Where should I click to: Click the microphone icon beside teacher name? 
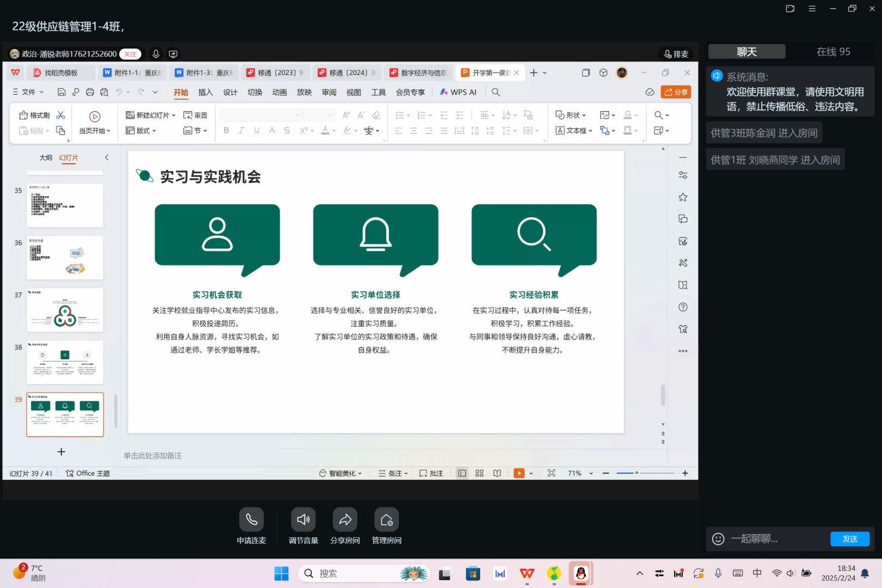pyautogui.click(x=156, y=54)
